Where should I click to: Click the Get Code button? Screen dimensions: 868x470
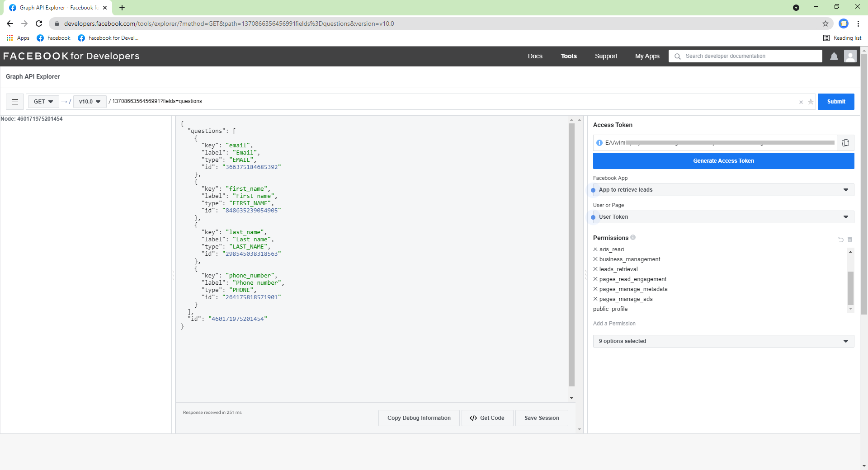pyautogui.click(x=487, y=418)
